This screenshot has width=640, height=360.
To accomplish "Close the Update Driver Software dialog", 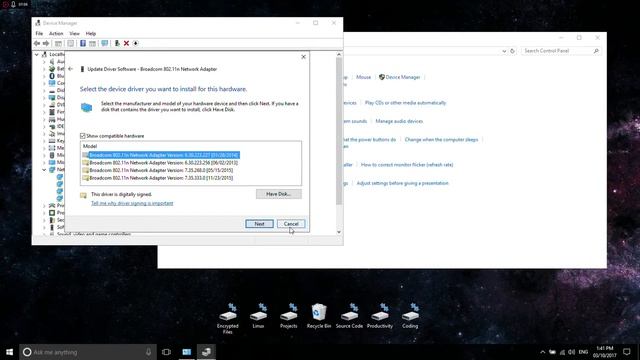I will (303, 57).
